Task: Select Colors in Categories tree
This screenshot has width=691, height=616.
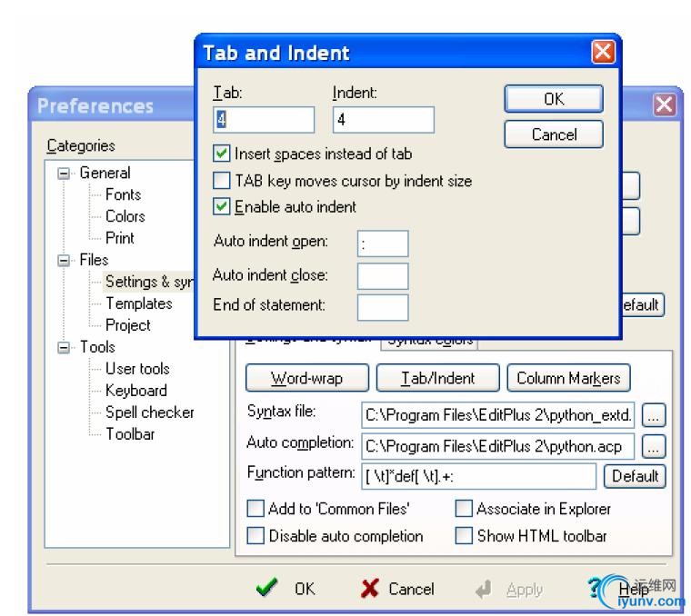Action: (125, 216)
